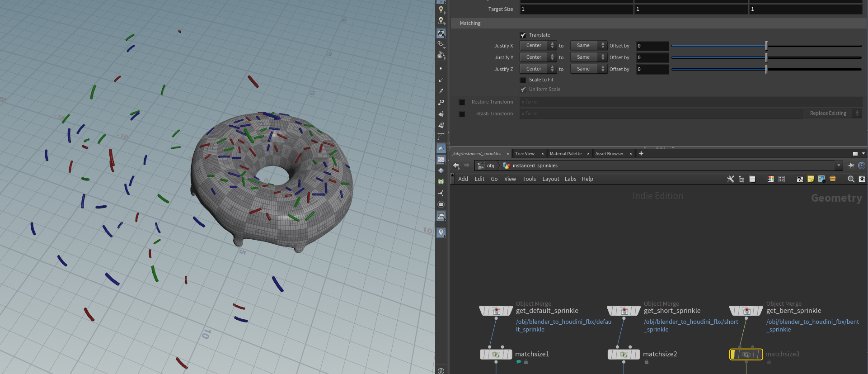Open Justify Y Same dropdown

pos(588,57)
